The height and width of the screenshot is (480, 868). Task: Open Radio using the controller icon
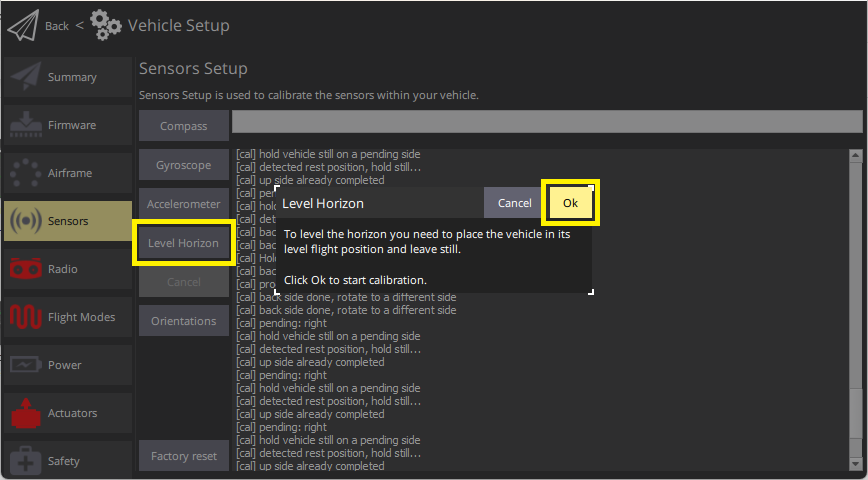coord(25,269)
